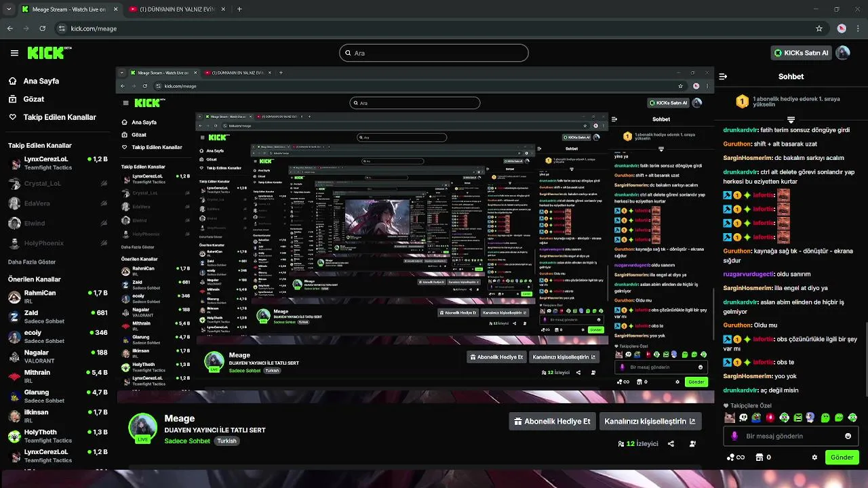This screenshot has width=868, height=488.
Task: Click chat message "aç değil misin"
Action: (x=780, y=390)
